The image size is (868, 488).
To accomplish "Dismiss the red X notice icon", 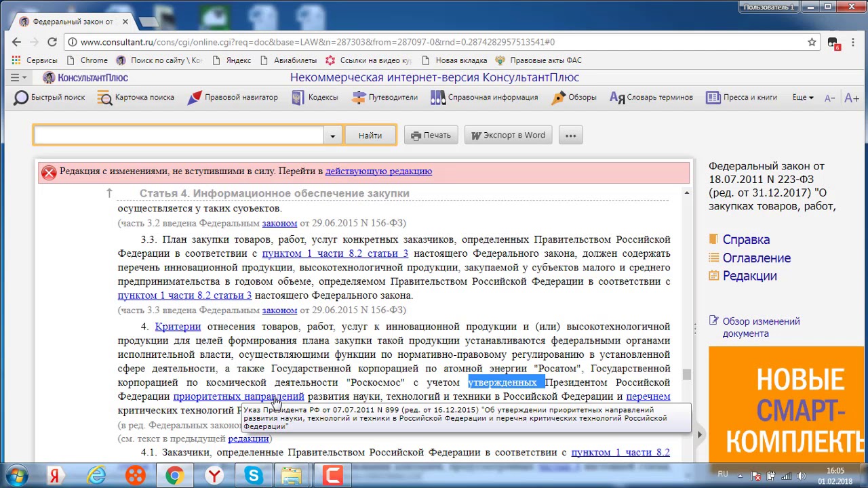I will point(49,172).
